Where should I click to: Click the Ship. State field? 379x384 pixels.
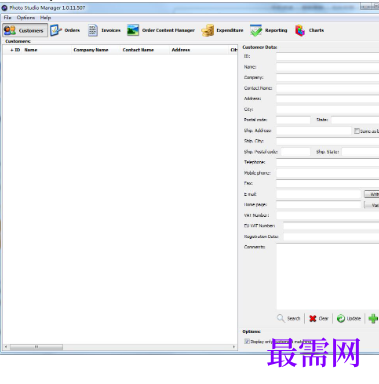360,152
